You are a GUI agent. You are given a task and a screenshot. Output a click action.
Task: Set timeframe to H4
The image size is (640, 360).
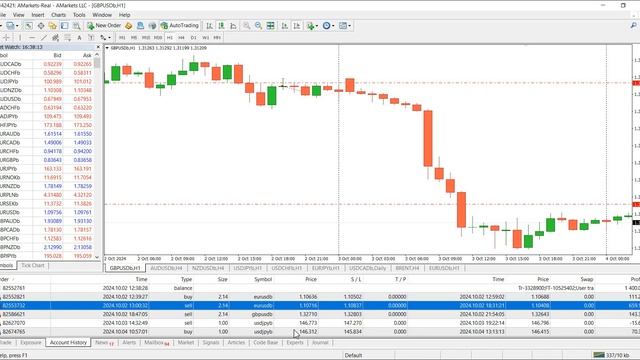(182, 38)
